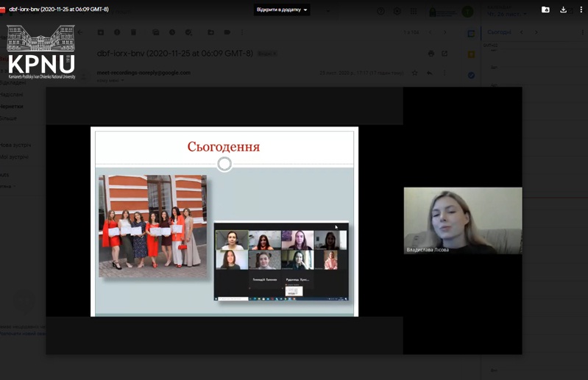
Task: Remove the 'Вхідні' label chip from subject
Action: 275,54
